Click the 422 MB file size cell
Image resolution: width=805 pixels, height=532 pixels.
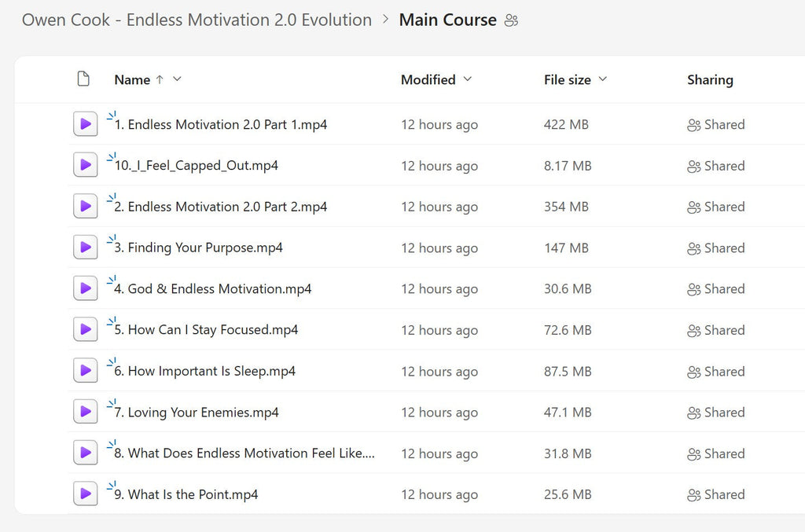point(566,125)
